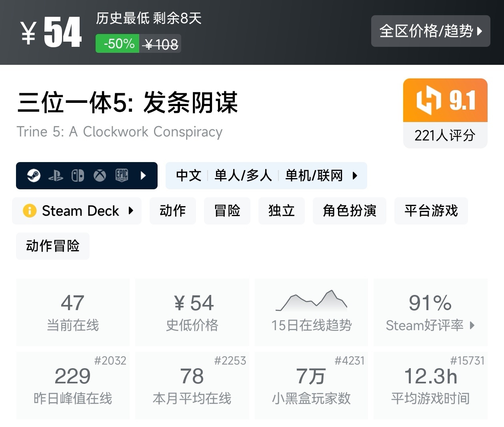Select the 动作 genre tag
The width and height of the screenshot is (504, 427).
tap(172, 210)
